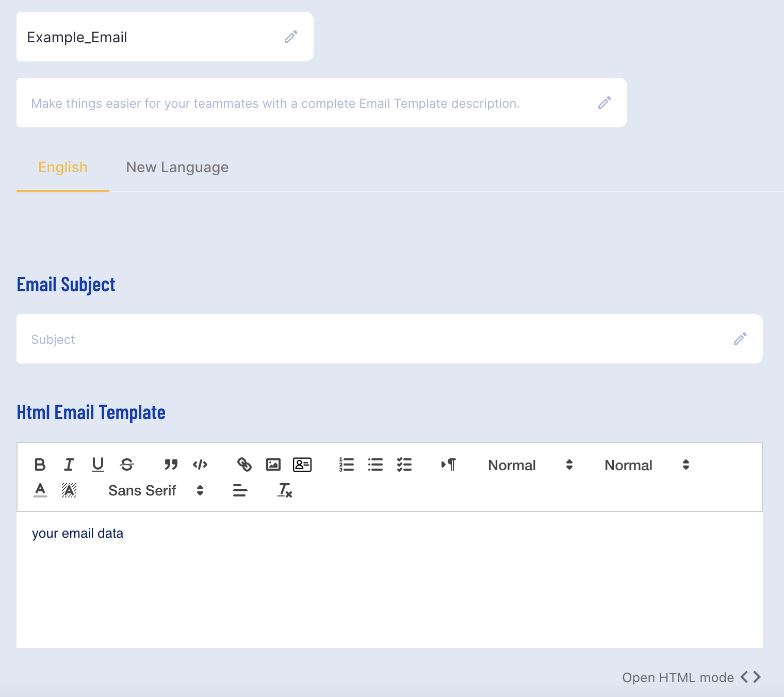The height and width of the screenshot is (697, 784).
Task: Insert a blockquote
Action: (171, 464)
